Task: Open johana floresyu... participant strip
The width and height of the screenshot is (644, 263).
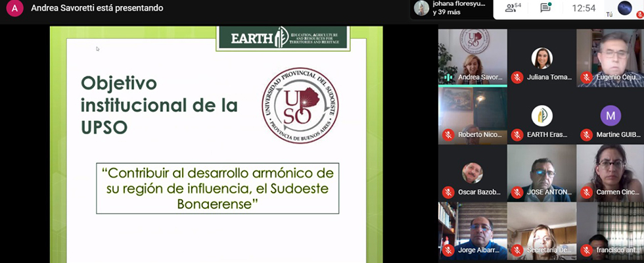Action: point(452,8)
